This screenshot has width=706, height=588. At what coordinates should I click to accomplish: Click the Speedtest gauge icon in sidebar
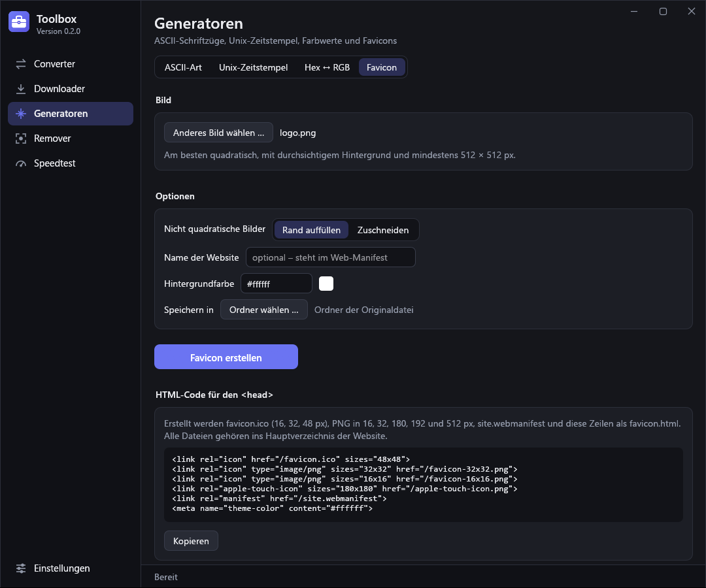click(x=21, y=163)
